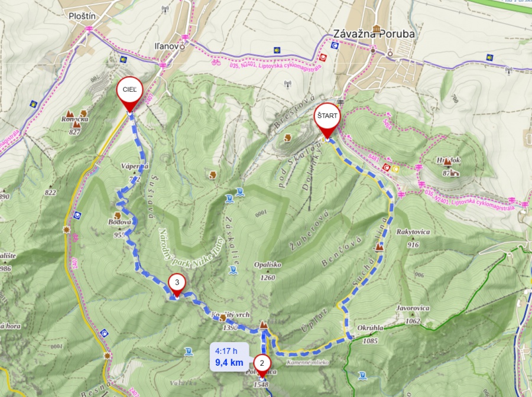Click the Opalisko 1260 peak label
The image size is (532, 397).
click(267, 271)
